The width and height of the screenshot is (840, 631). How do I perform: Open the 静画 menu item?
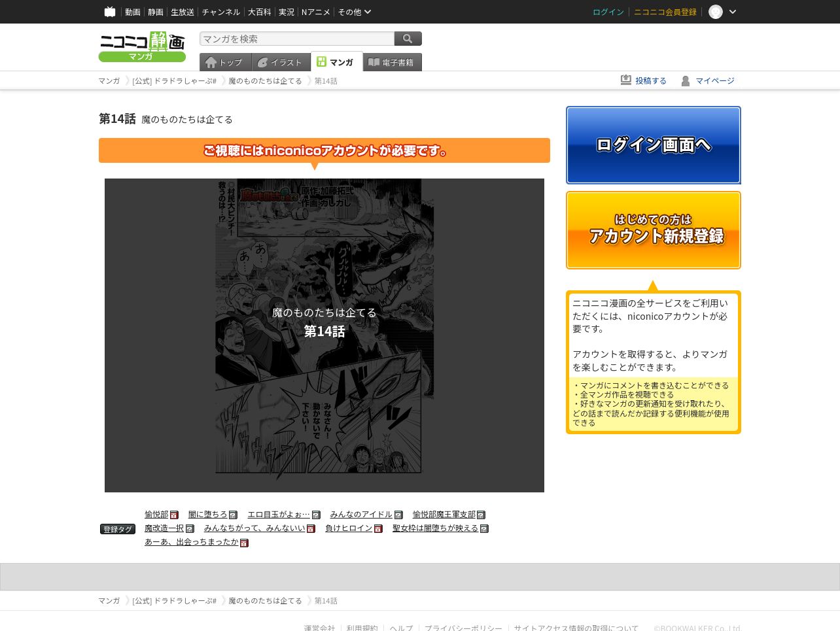click(156, 12)
